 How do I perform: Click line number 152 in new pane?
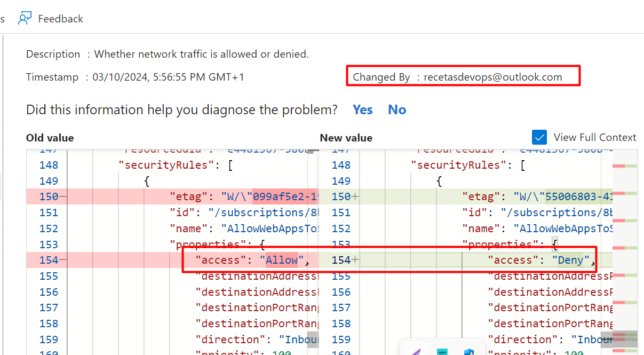341,228
